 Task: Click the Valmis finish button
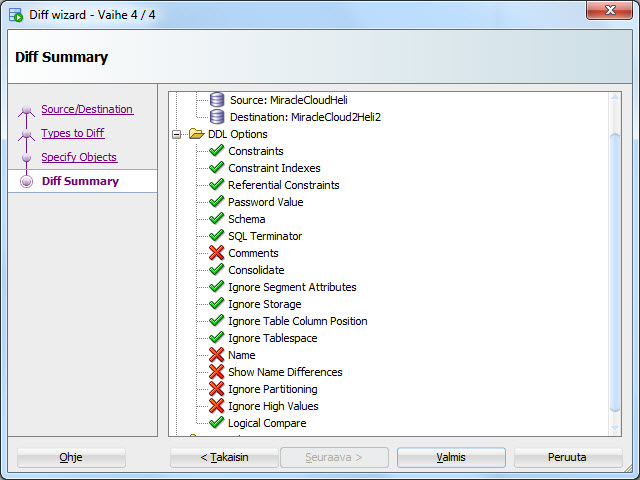(x=451, y=457)
